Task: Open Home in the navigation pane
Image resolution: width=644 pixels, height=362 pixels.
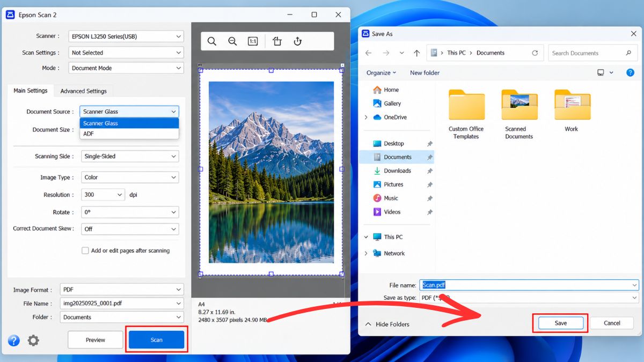Action: (x=386, y=90)
